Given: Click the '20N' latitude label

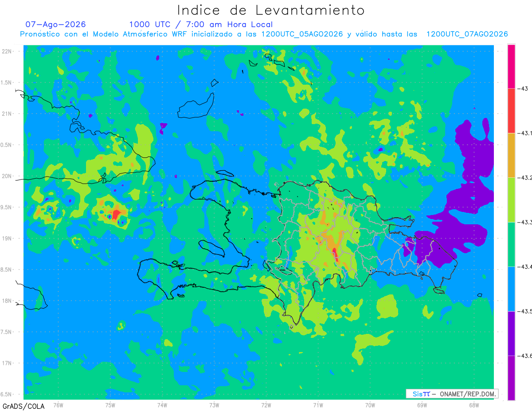Looking at the screenshot, I should [7, 176].
